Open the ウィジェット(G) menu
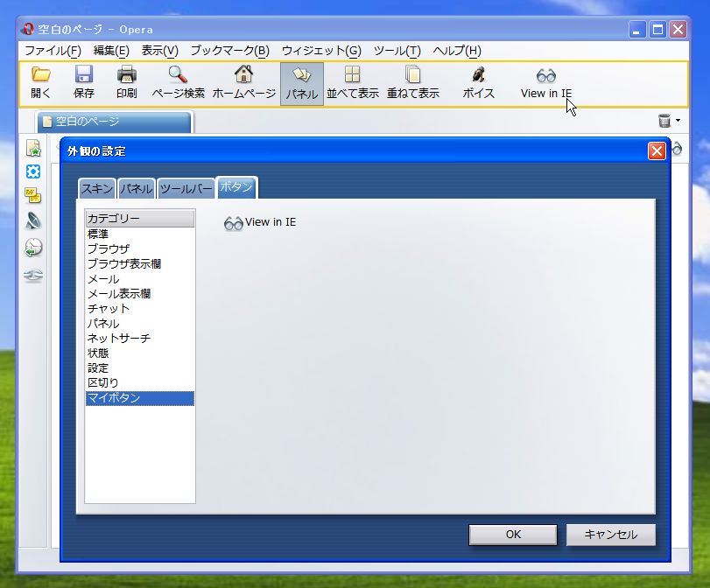Viewport: 710px width, 588px height. point(321,50)
